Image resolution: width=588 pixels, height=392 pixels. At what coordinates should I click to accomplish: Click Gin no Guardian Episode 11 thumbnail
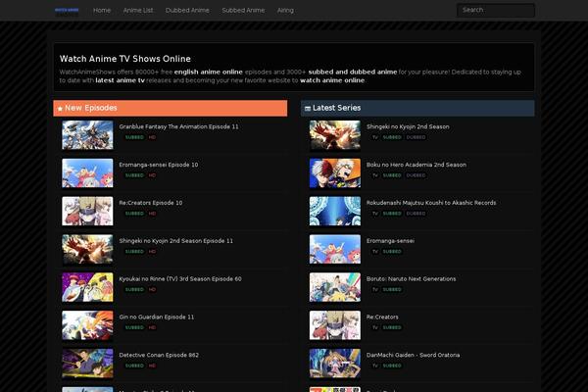[x=87, y=325]
